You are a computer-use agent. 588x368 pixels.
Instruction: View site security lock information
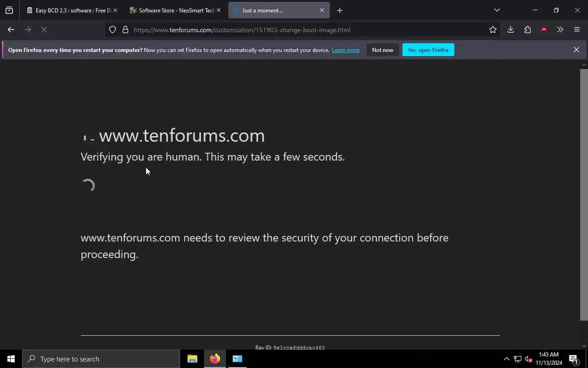(x=125, y=30)
